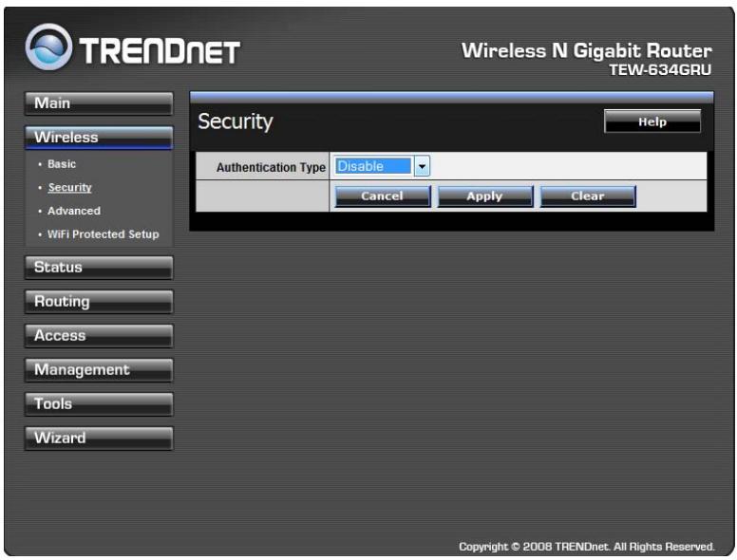Open the Access menu section
This screenshot has height=560, width=737.
99,335
